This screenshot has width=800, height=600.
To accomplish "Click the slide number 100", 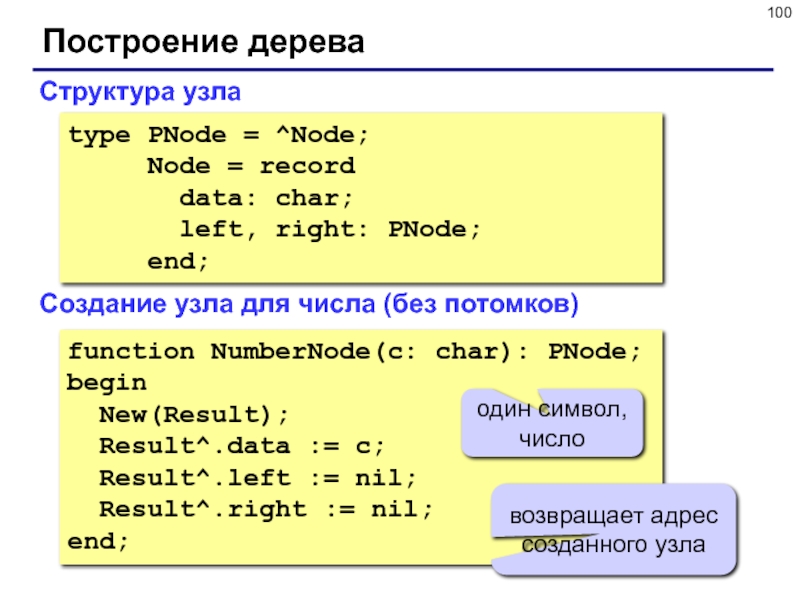I will pos(779,12).
